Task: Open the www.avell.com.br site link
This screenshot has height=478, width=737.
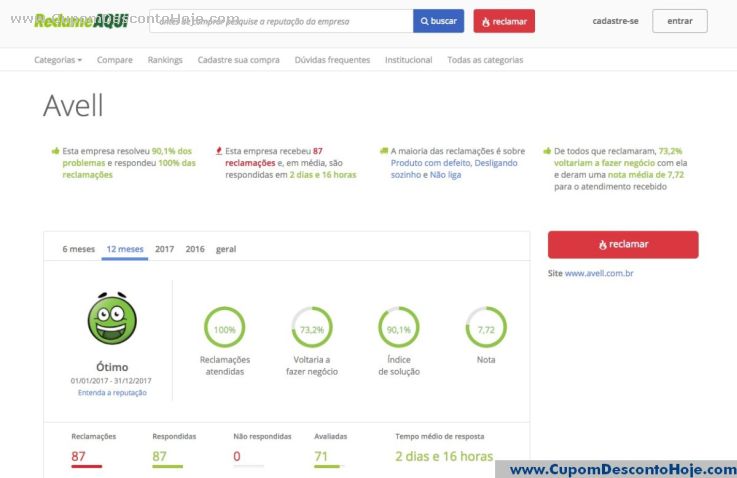Action: 599,273
